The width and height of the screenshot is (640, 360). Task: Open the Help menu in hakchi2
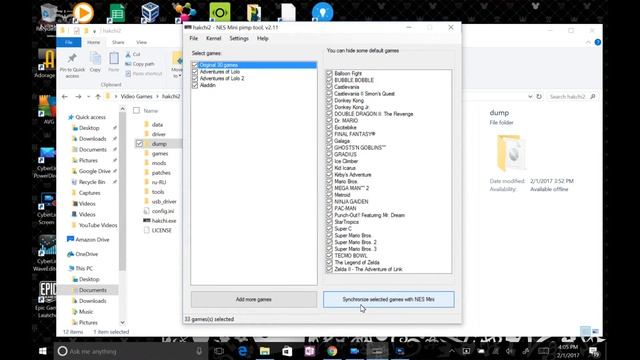click(262, 38)
